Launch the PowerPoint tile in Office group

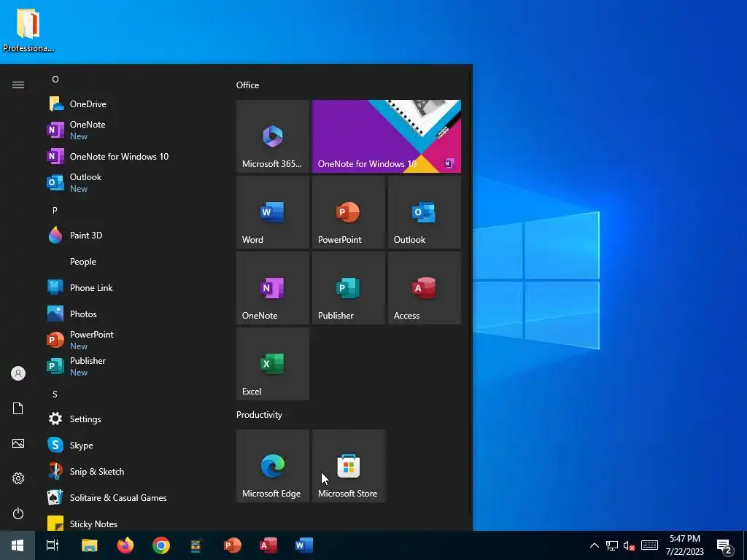click(x=348, y=212)
